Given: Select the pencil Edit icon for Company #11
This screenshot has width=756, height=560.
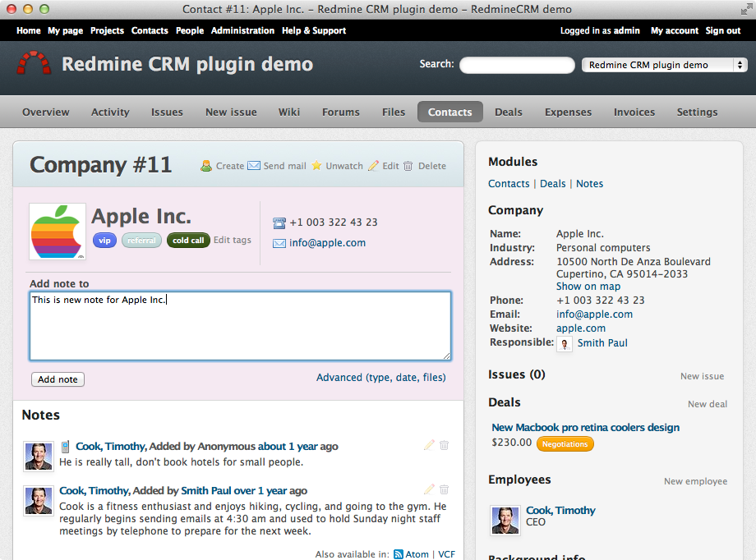Looking at the screenshot, I should click(x=375, y=166).
